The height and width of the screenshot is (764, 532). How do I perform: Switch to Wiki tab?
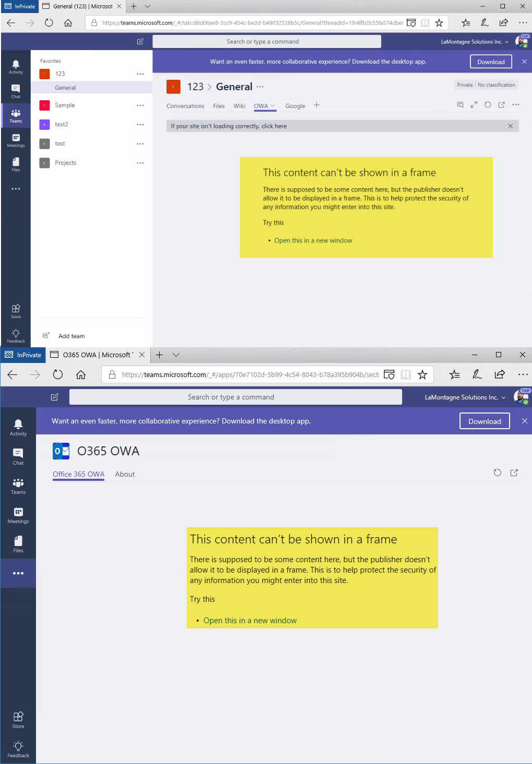pos(239,106)
